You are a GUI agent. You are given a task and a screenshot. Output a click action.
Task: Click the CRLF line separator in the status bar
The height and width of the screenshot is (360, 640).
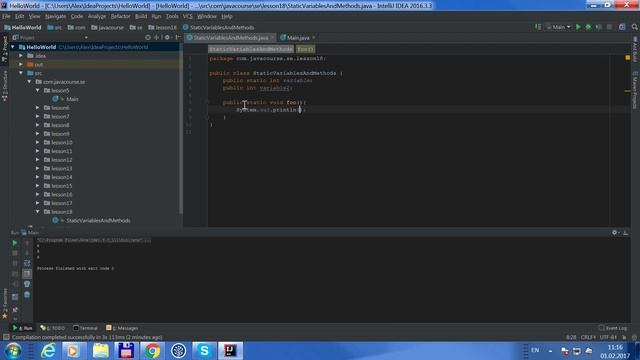point(588,337)
